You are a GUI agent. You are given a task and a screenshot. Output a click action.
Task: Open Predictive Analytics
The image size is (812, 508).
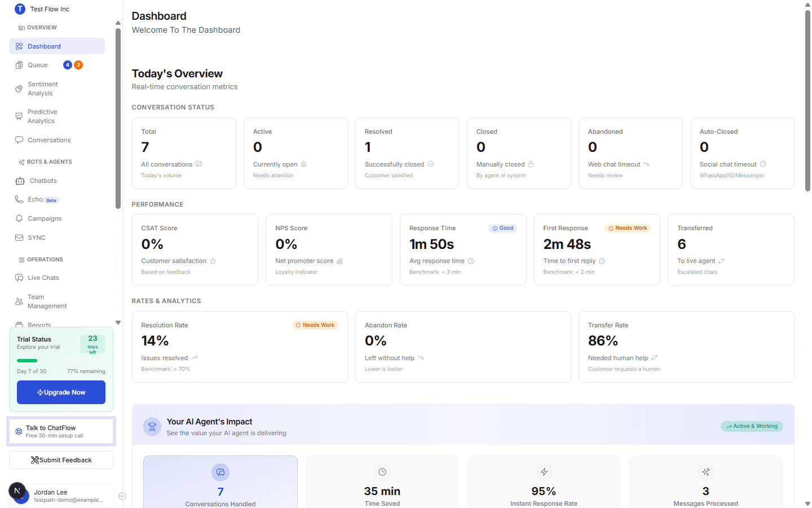(x=57, y=116)
